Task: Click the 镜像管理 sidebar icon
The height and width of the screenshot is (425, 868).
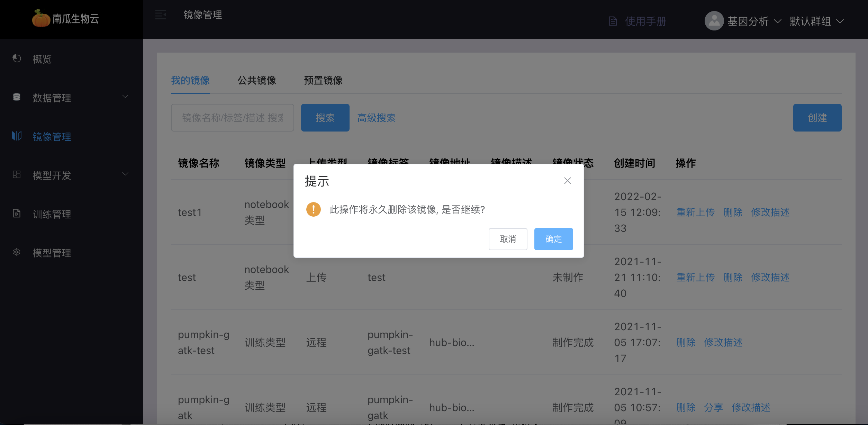Action: pyautogui.click(x=17, y=136)
